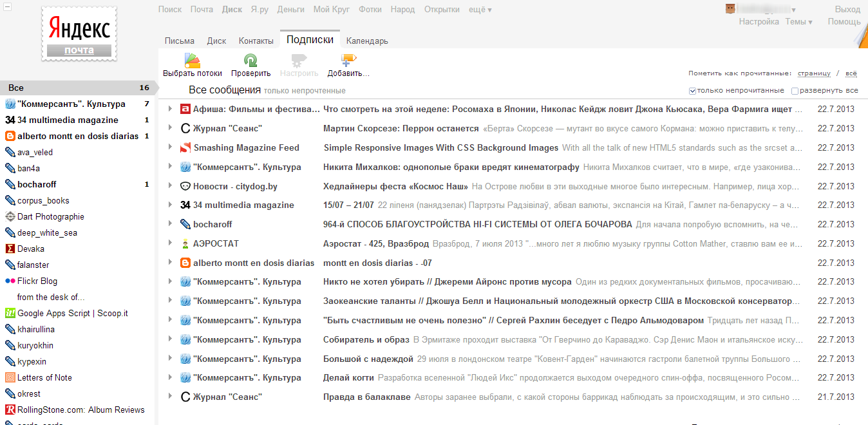Check the 'развернуть все' checkbox
This screenshot has width=868, height=425.
pyautogui.click(x=795, y=91)
